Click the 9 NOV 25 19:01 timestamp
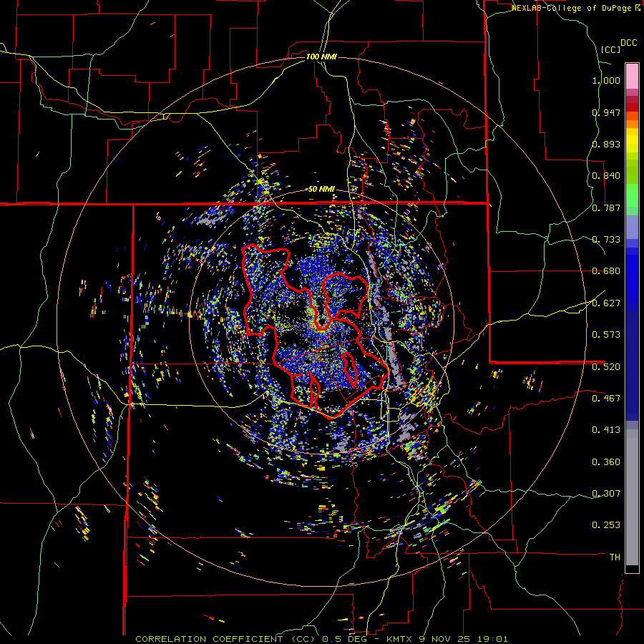 (x=463, y=639)
